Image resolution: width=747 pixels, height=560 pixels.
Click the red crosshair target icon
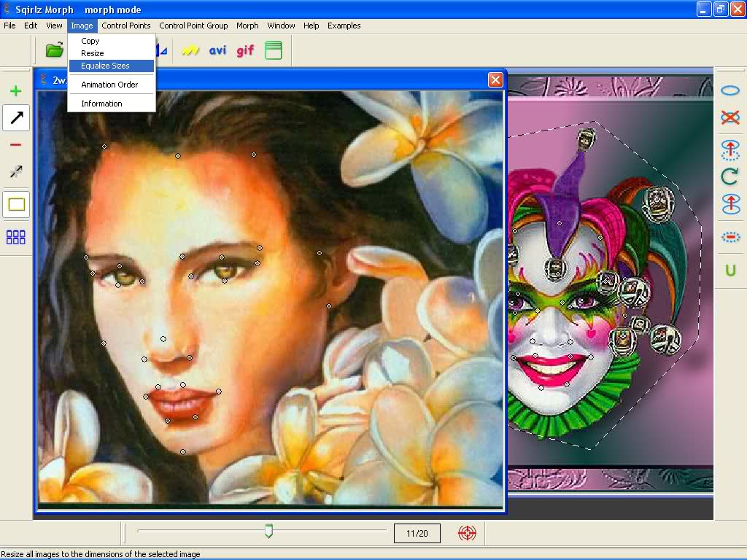pos(467,533)
